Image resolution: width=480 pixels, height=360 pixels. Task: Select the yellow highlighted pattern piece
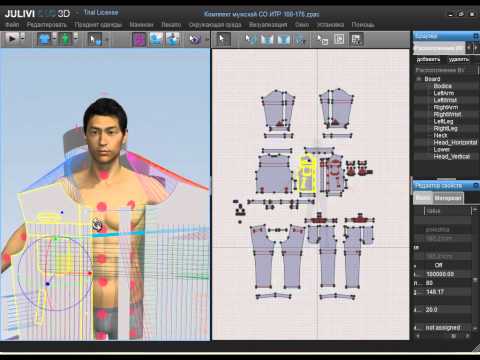pos(307,174)
